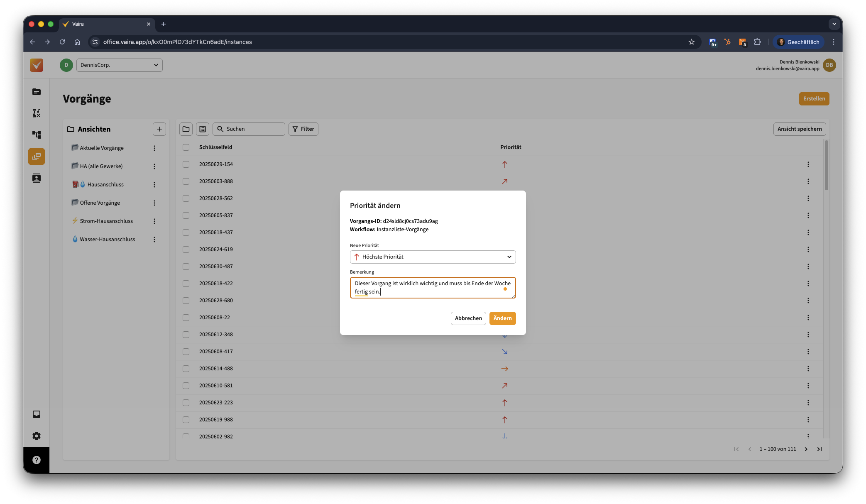The width and height of the screenshot is (866, 504).
Task: Click the contacts icon in sidebar
Action: coord(37,178)
